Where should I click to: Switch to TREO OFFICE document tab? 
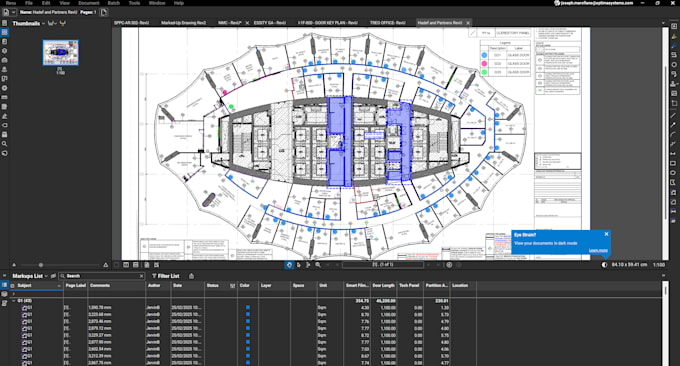[388, 23]
